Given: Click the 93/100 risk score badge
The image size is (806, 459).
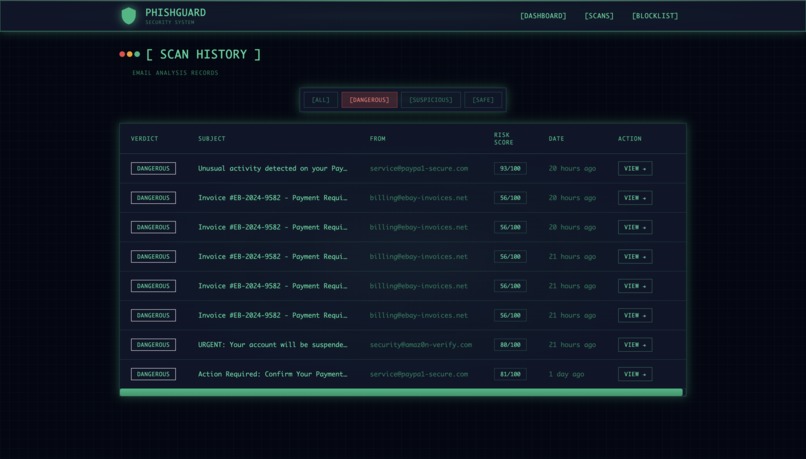Looking at the screenshot, I should point(510,169).
